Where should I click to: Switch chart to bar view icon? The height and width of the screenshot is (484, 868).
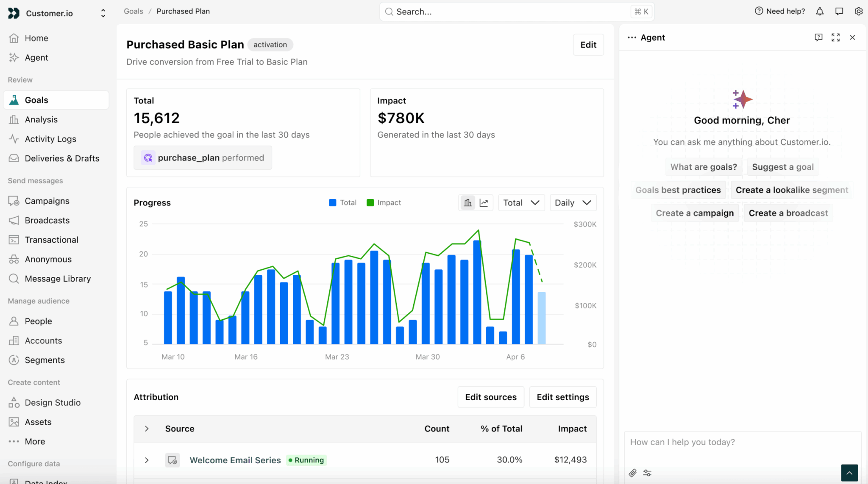[468, 203]
